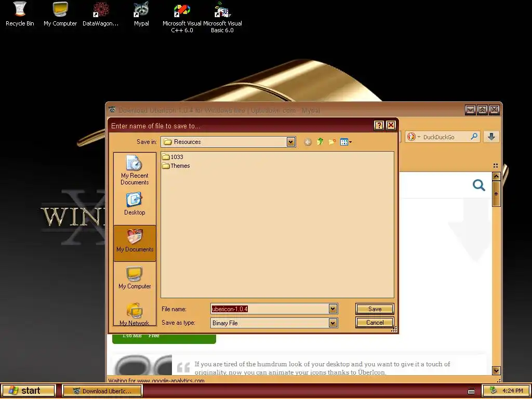Click the system tray icon near clock
The image size is (532, 399).
coord(493,391)
